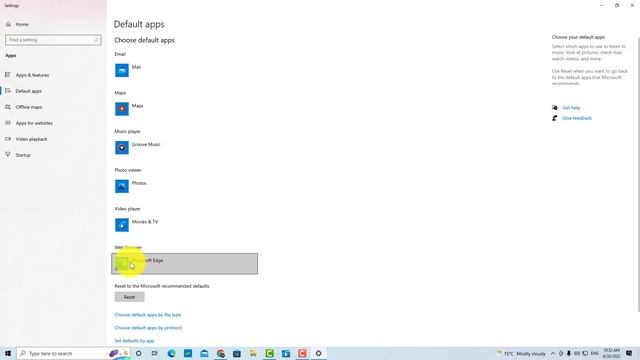Click the settings page vertical scrollbar
The height and width of the screenshot is (360, 640).
638,173
